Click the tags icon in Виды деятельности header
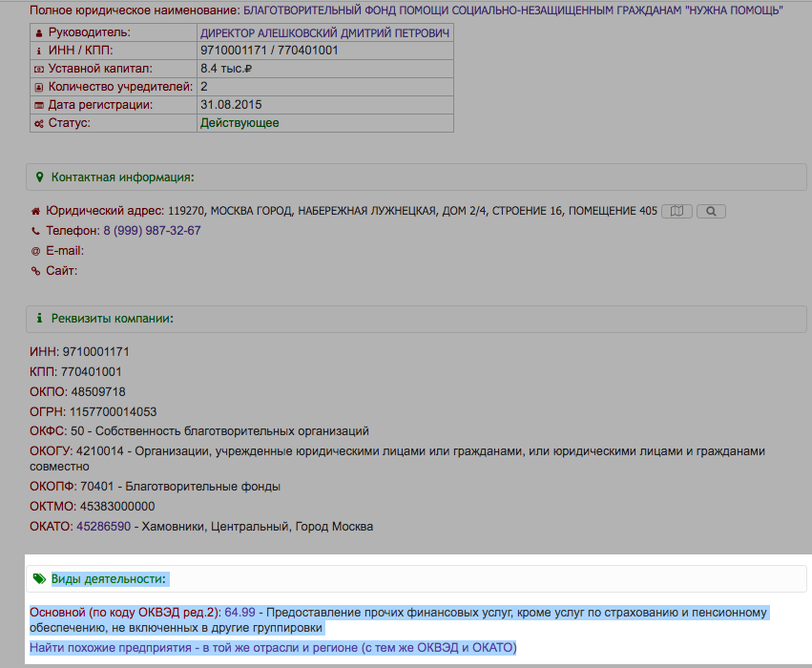 (x=39, y=578)
